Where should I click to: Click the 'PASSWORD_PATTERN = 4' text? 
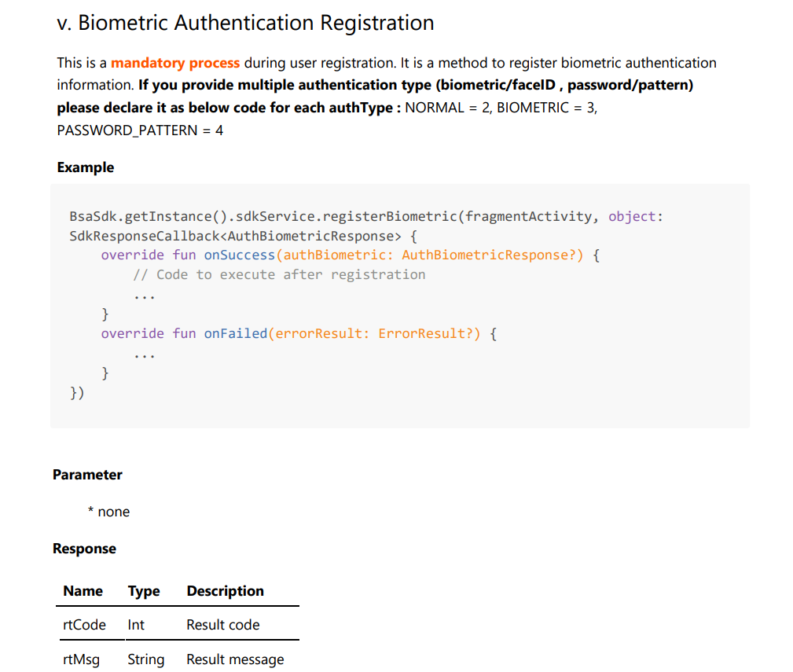140,130
